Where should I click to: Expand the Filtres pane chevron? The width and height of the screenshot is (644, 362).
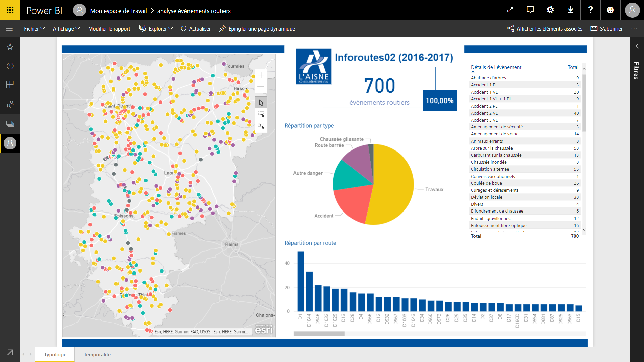click(637, 46)
